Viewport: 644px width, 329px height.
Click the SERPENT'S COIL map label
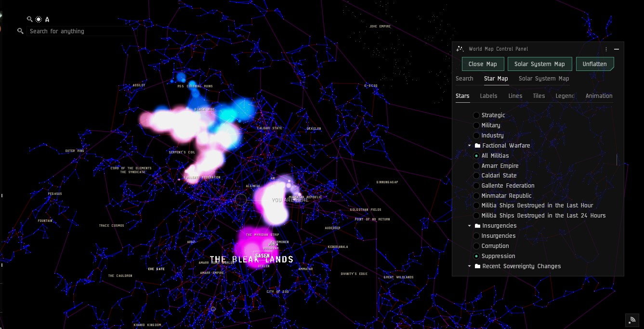pyautogui.click(x=182, y=152)
